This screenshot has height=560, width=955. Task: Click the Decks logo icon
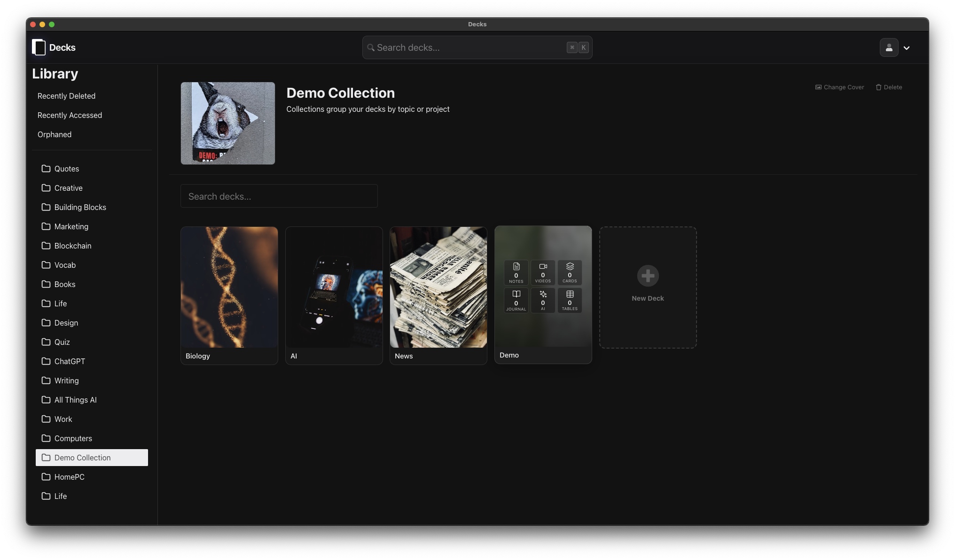tap(39, 47)
